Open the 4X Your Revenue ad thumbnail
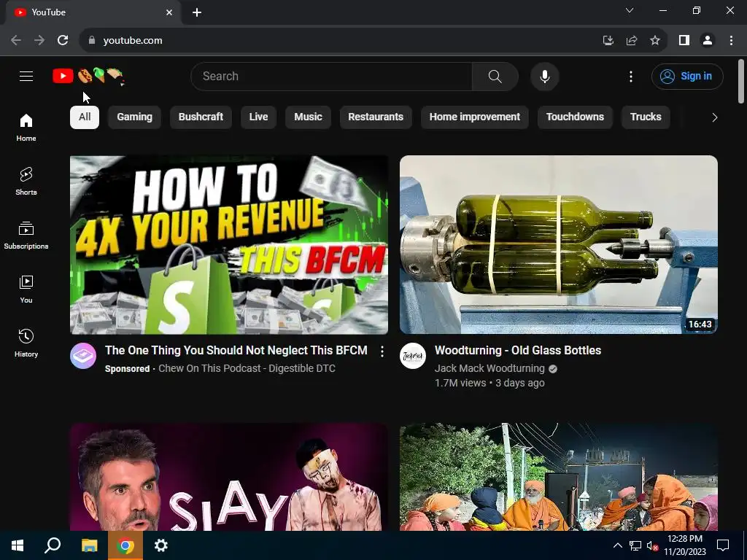747x560 pixels. tap(228, 245)
